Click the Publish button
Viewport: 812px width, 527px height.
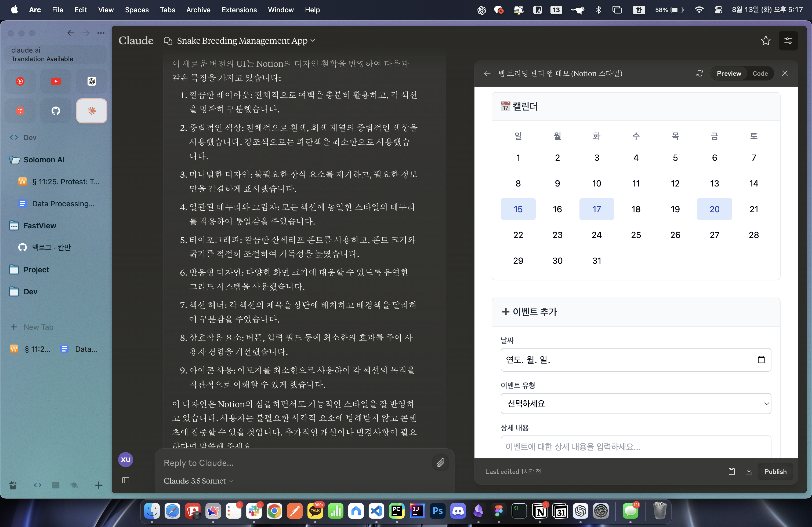pos(775,471)
